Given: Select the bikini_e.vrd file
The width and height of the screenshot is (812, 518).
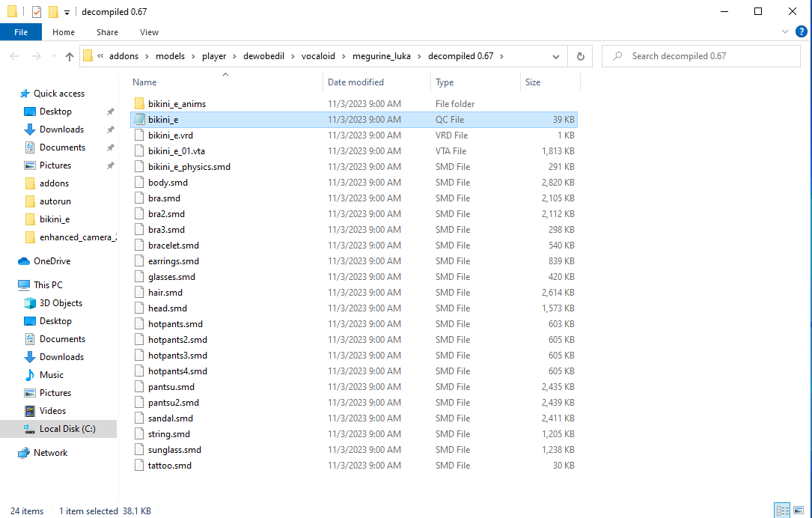Looking at the screenshot, I should (x=171, y=135).
